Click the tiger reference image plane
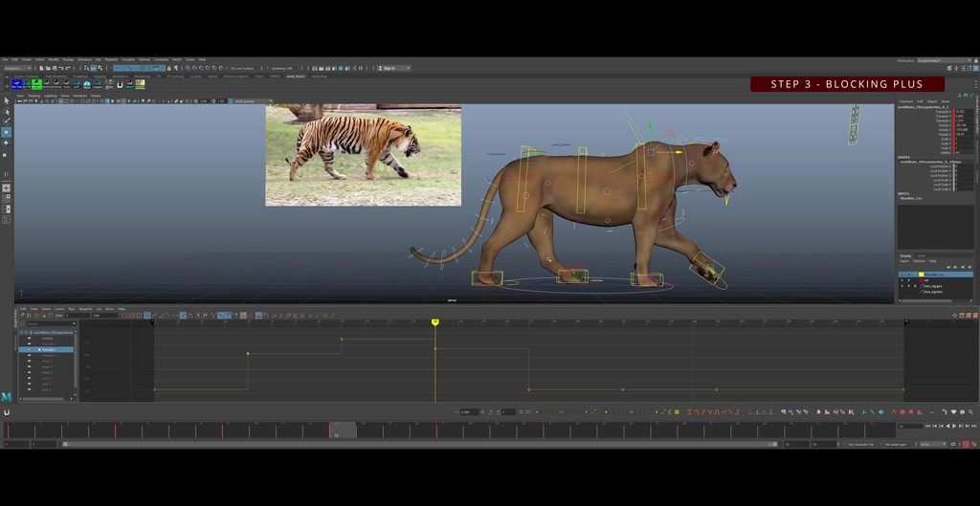The height and width of the screenshot is (506, 980). [x=363, y=155]
